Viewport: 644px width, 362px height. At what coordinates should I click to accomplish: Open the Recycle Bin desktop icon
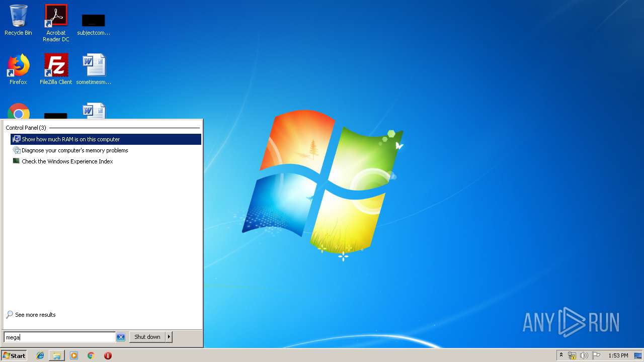tap(18, 20)
